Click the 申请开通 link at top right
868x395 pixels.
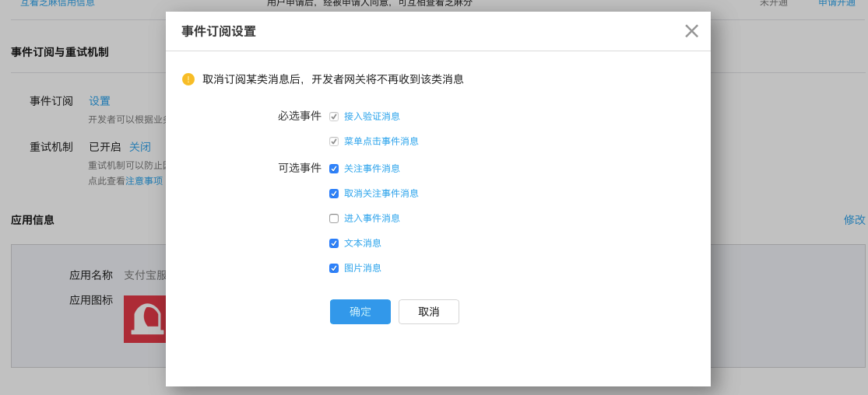click(x=836, y=3)
